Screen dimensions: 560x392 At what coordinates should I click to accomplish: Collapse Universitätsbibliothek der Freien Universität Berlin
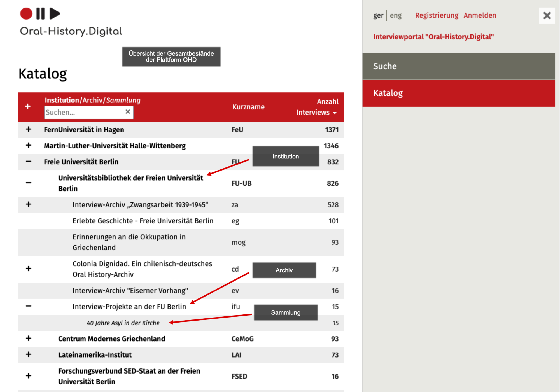click(29, 183)
